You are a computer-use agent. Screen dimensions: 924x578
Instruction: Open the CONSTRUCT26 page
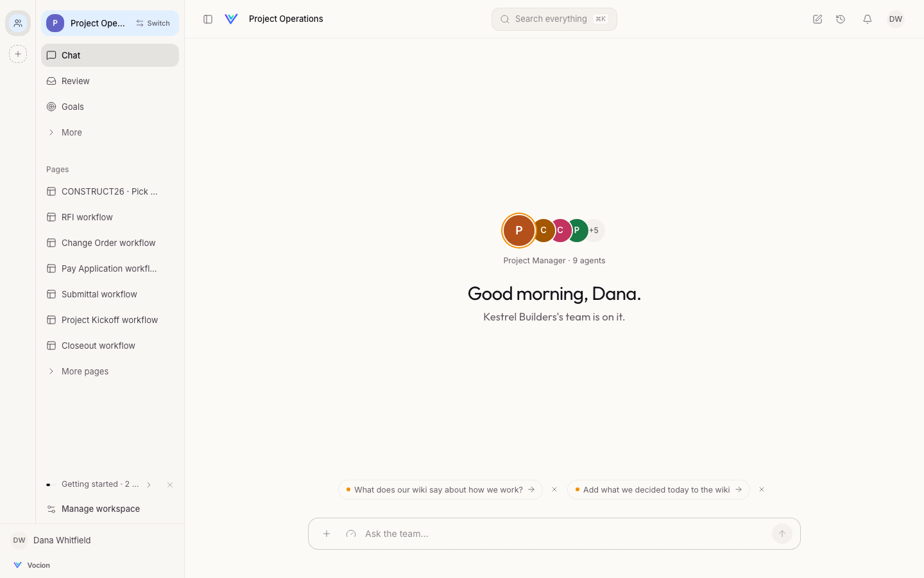click(110, 191)
